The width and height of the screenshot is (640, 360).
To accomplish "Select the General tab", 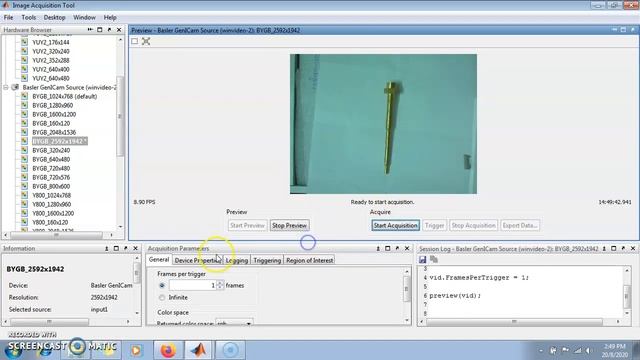I will coord(159,260).
